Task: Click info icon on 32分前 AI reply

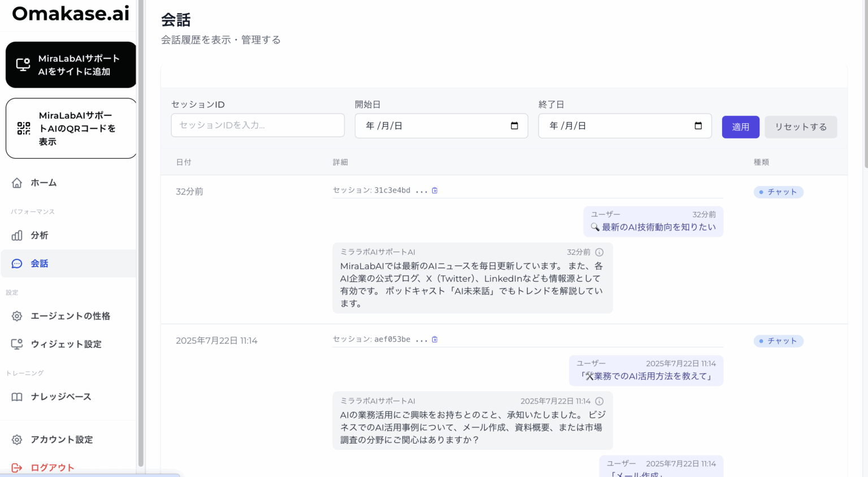Action: pyautogui.click(x=600, y=253)
